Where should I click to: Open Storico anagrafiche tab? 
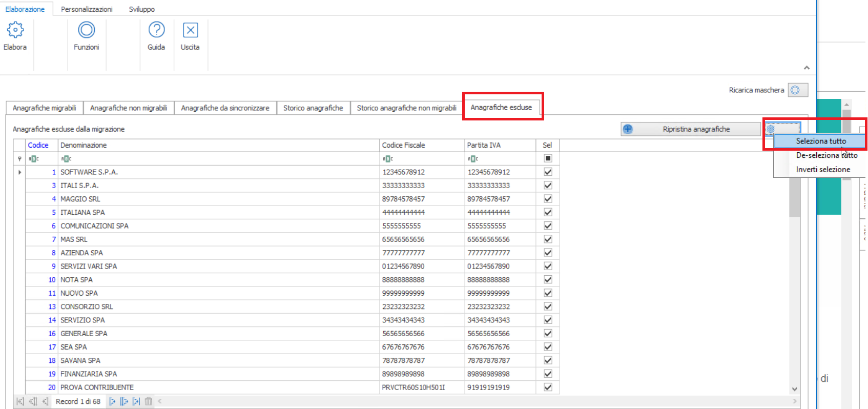[x=313, y=108]
